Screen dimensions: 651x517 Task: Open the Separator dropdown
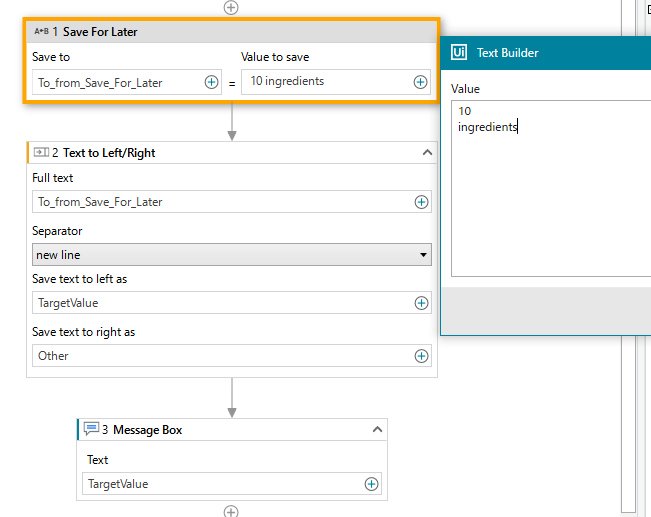click(231, 255)
